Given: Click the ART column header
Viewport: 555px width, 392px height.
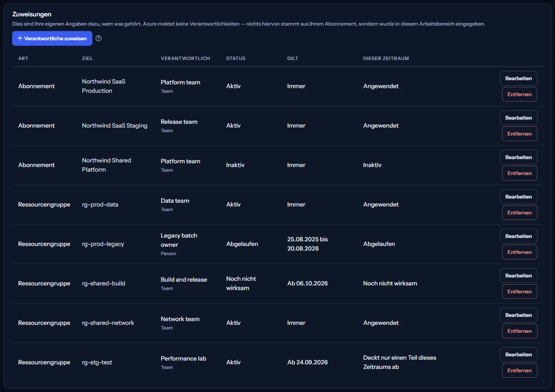Looking at the screenshot, I should [x=23, y=58].
